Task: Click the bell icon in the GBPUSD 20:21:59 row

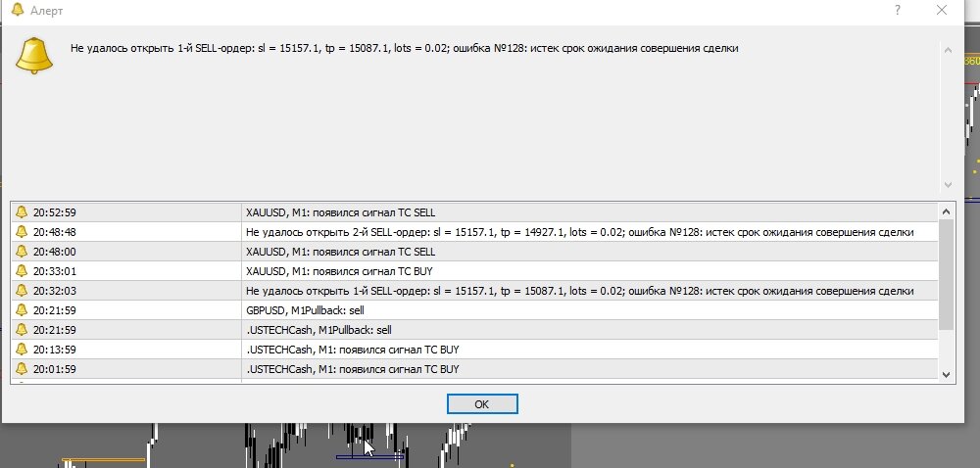Action: click(22, 310)
